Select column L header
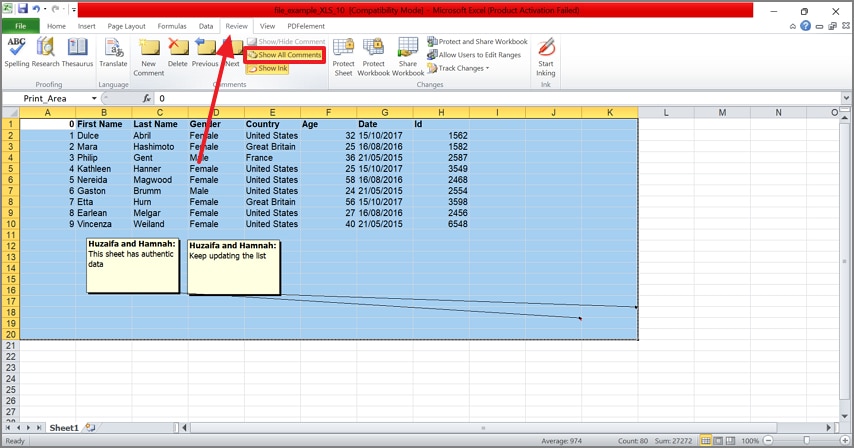Screen dimensions: 854x448 tap(666, 113)
